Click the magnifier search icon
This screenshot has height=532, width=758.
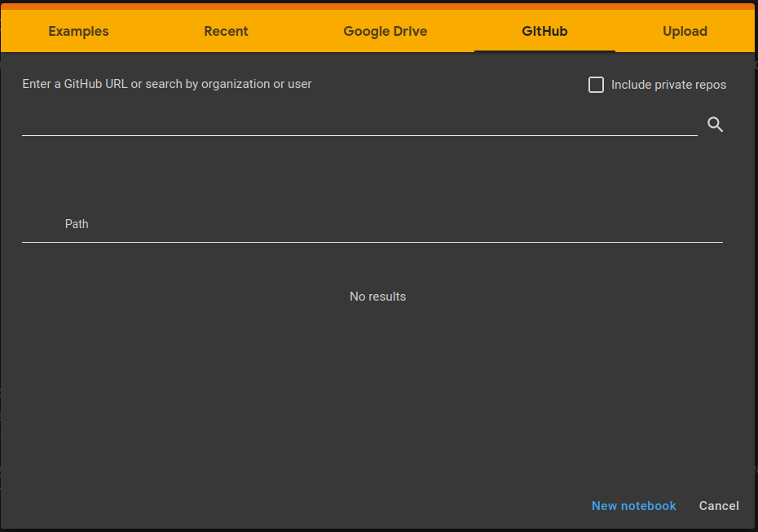[x=715, y=125]
